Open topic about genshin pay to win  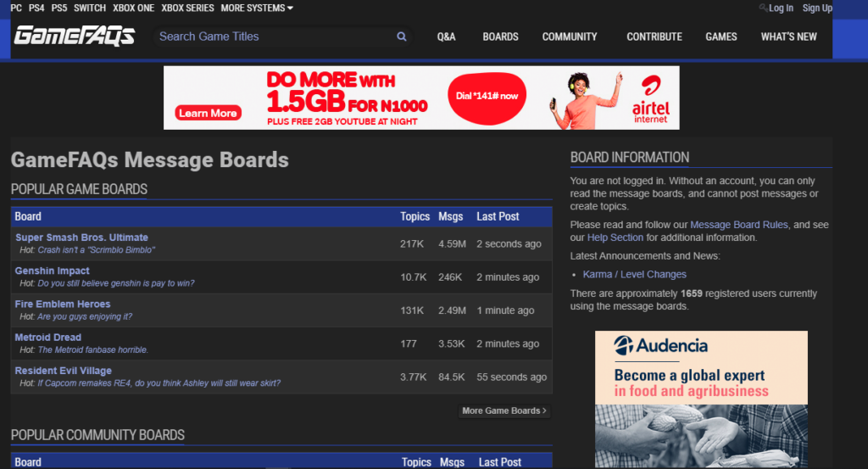pyautogui.click(x=115, y=283)
